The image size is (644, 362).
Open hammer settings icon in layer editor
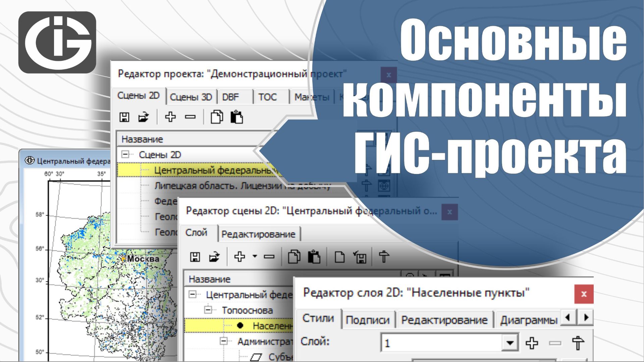click(x=578, y=343)
